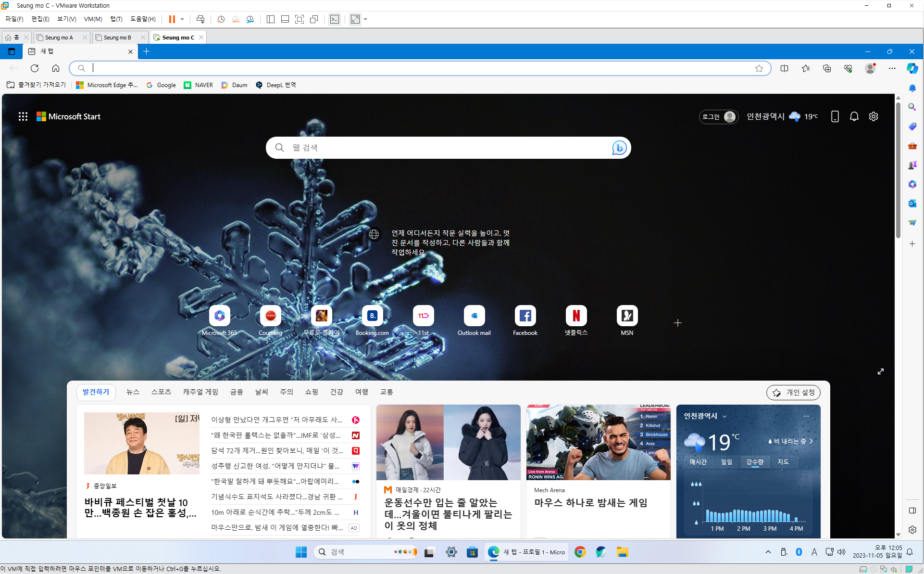The width and height of the screenshot is (924, 574).
Task: Click the Bing chat icon in search box
Action: pos(619,148)
